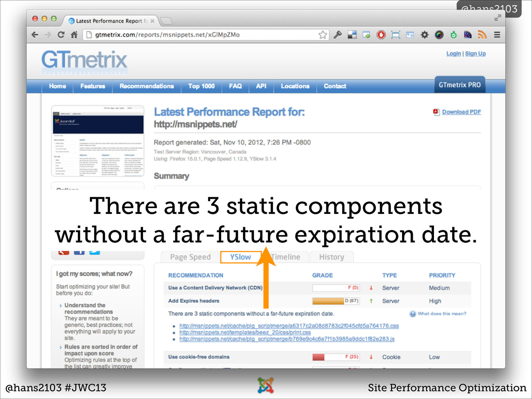
Task: Click the http://msnippets.net/ report URL heading
Action: tap(196, 125)
